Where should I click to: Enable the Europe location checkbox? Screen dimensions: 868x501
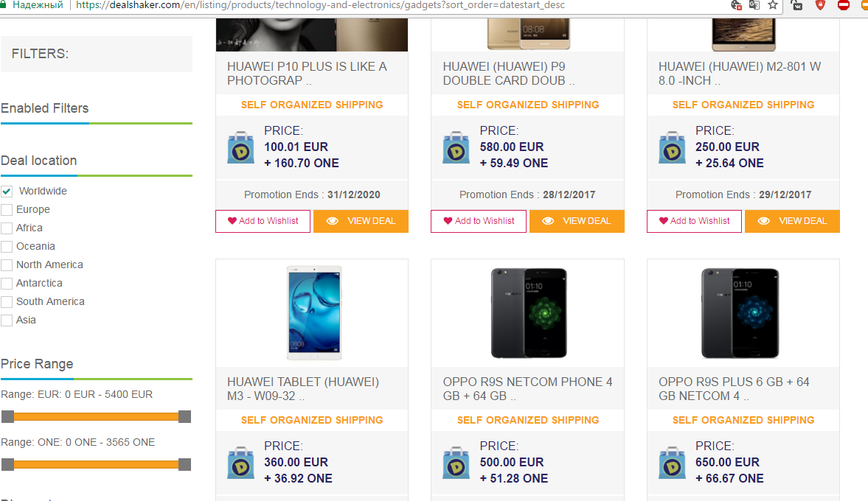7,210
